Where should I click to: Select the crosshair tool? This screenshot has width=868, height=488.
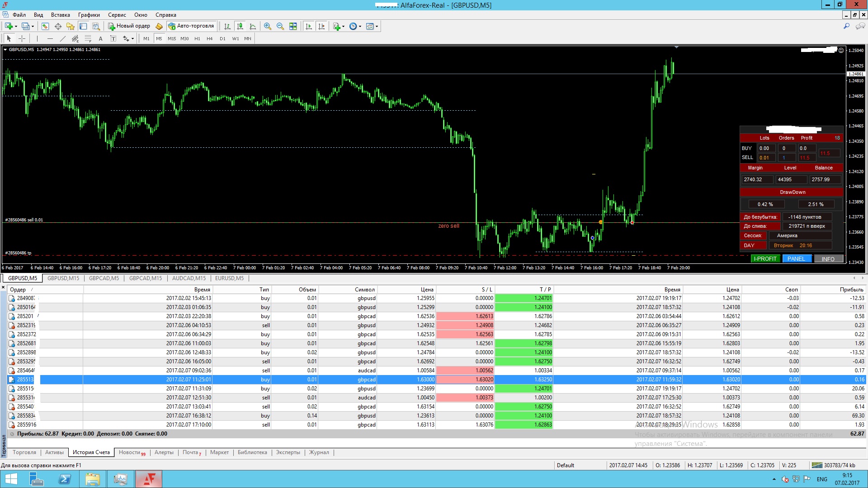pyautogui.click(x=22, y=38)
